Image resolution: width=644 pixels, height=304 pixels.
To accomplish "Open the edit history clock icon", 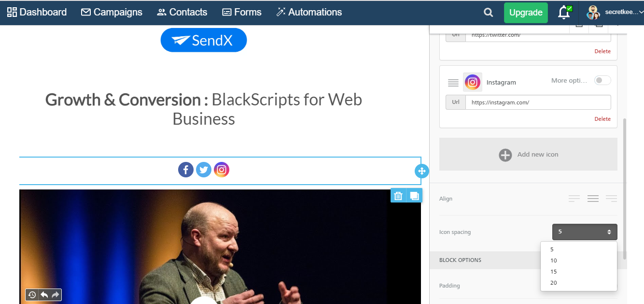I will coord(32,295).
